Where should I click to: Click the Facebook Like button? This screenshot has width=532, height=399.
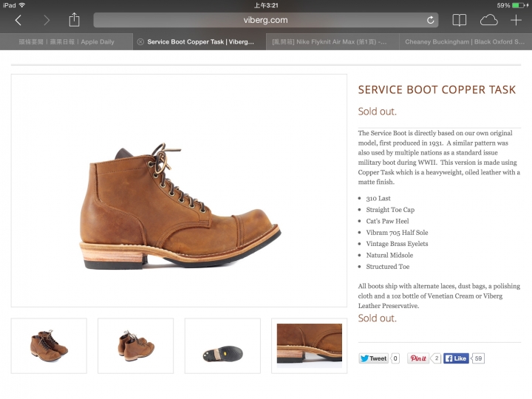456,358
